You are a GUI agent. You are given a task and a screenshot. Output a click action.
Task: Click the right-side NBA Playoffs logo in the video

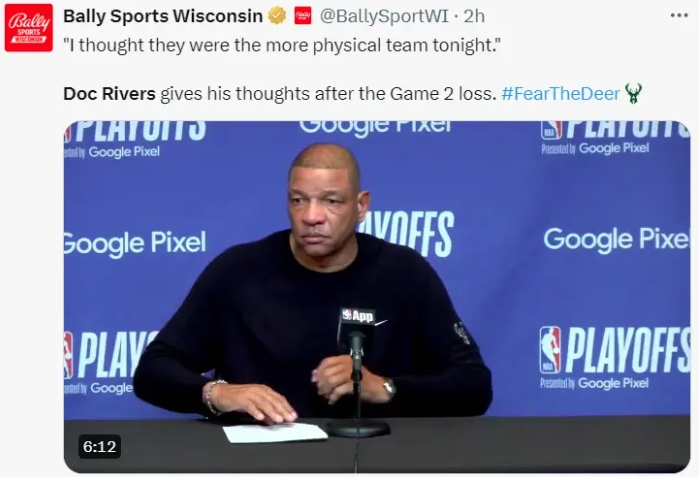(x=614, y=355)
